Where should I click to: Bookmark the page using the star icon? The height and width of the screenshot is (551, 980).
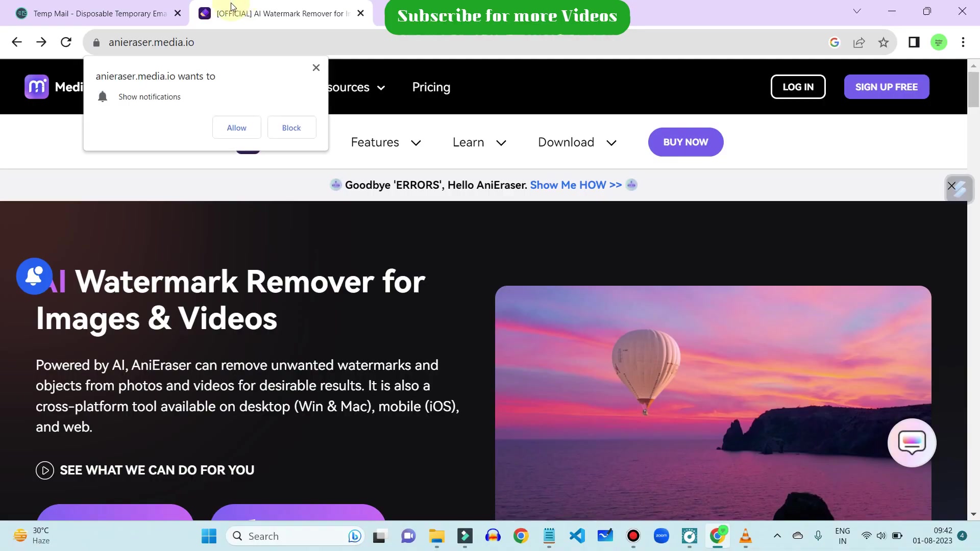(884, 42)
